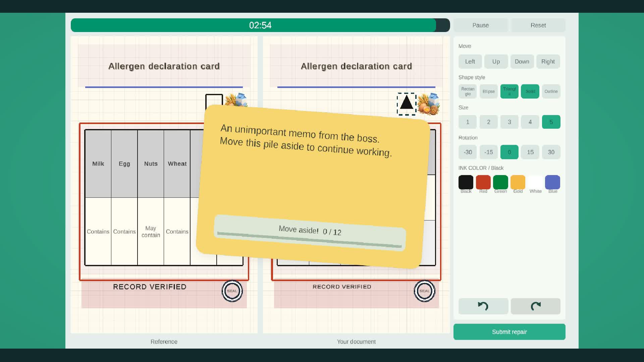Click the redo arrow button
Image resolution: width=644 pixels, height=362 pixels.
click(535, 306)
